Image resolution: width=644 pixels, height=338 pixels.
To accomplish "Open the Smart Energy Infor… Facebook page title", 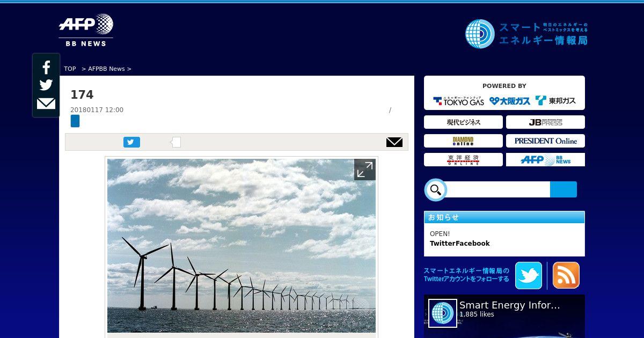I will (x=510, y=305).
